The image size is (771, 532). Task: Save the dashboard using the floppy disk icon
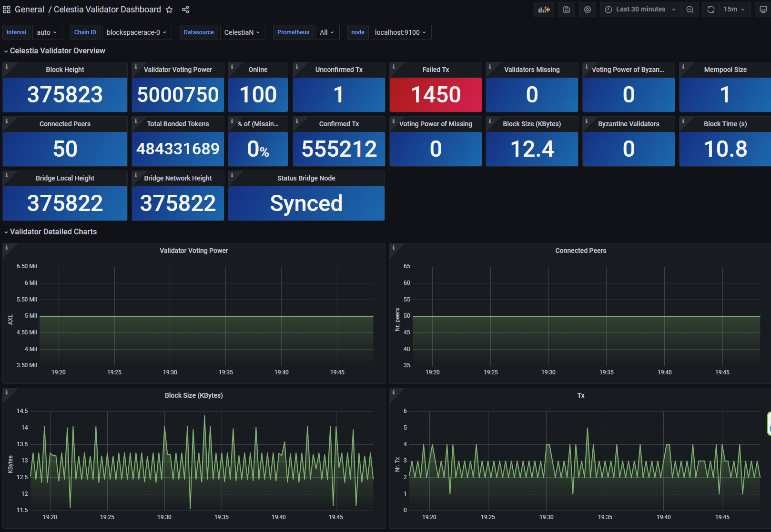566,9
